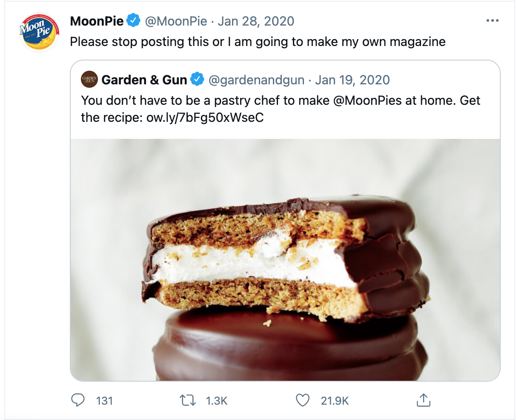Click the retweet arrows icon

(187, 400)
